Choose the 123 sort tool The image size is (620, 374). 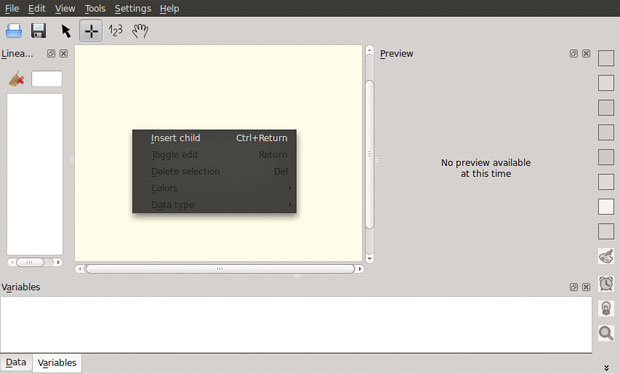[x=115, y=30]
